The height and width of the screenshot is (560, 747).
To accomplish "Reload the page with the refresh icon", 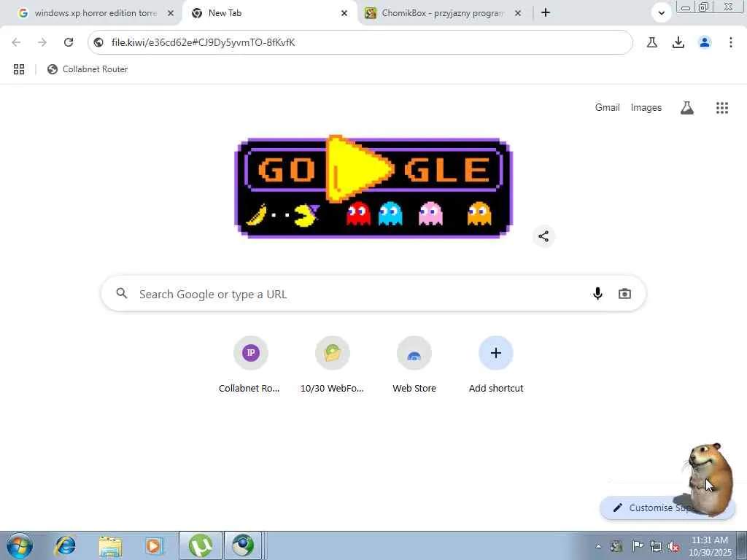I will 69,42.
